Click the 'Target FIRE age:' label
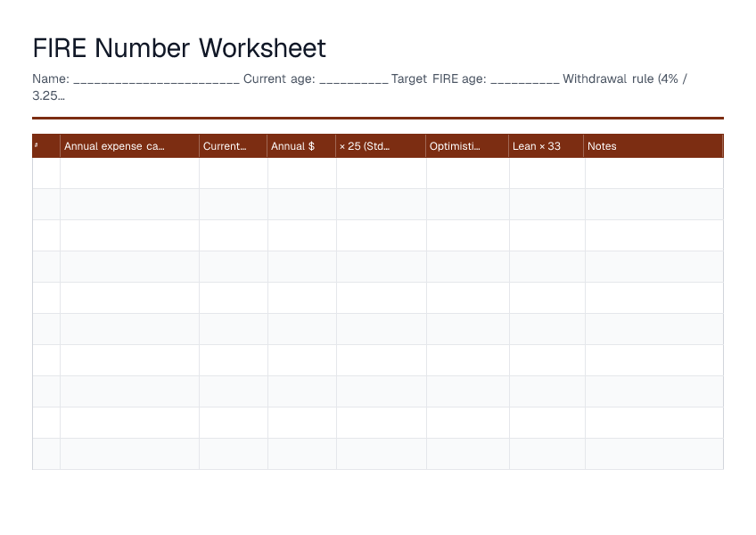756x535 pixels. click(439, 78)
